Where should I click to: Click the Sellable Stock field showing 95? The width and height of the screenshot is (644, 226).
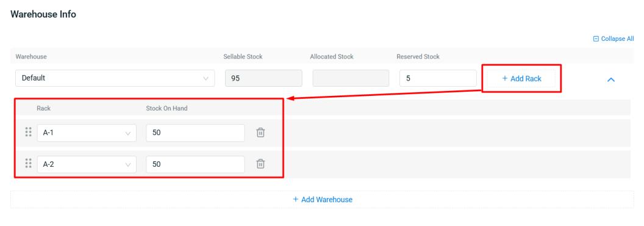pyautogui.click(x=263, y=78)
